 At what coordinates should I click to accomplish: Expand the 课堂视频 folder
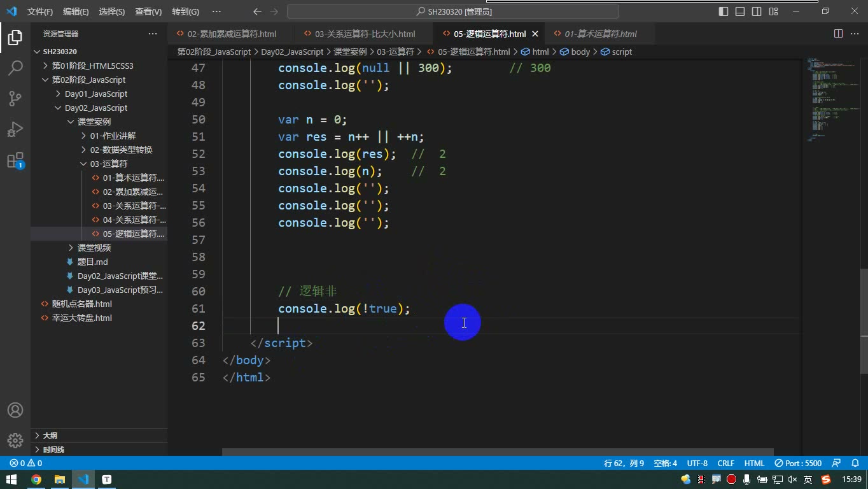[94, 248]
